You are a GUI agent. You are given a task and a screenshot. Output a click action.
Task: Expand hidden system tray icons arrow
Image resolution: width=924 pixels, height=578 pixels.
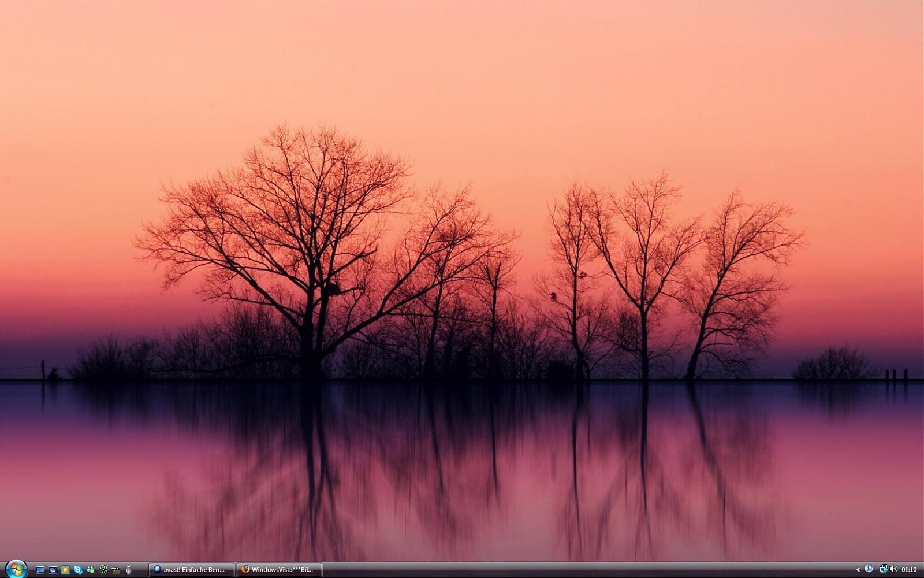[x=858, y=570]
